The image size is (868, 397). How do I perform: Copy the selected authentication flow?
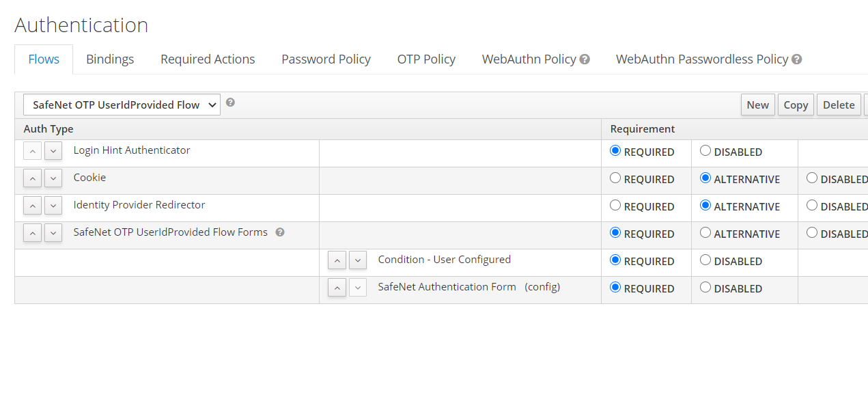796,105
